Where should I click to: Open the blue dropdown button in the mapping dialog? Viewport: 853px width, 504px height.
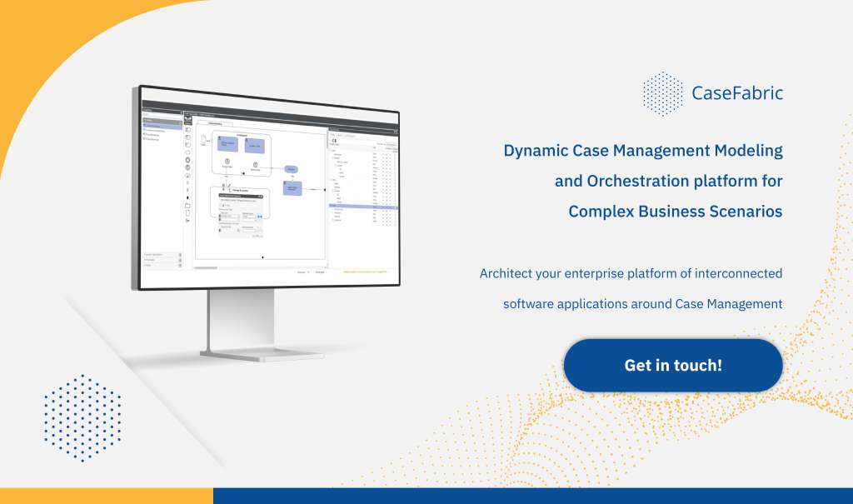click(260, 217)
